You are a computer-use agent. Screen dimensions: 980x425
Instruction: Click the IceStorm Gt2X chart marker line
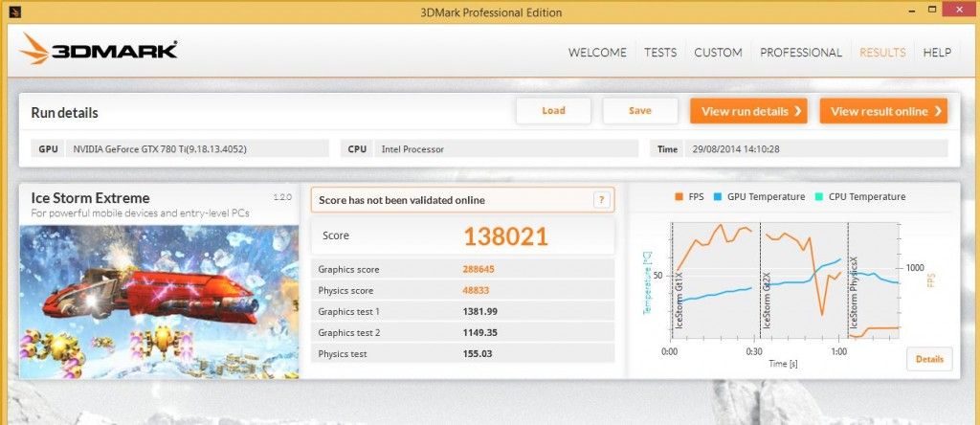point(761,280)
